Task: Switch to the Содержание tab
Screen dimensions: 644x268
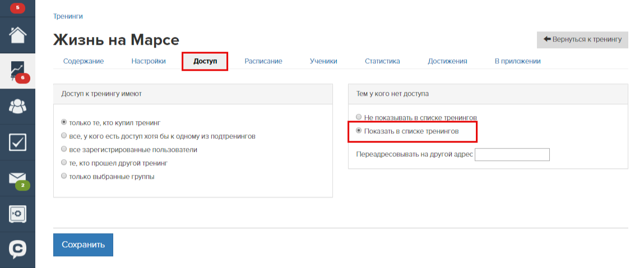Action: point(84,61)
